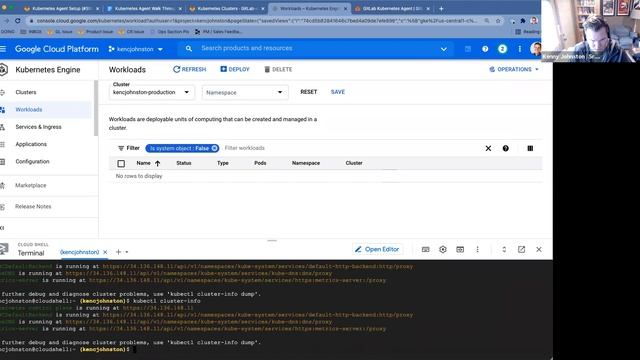Click the Save view link
The width and height of the screenshot is (640, 360).
[x=338, y=92]
